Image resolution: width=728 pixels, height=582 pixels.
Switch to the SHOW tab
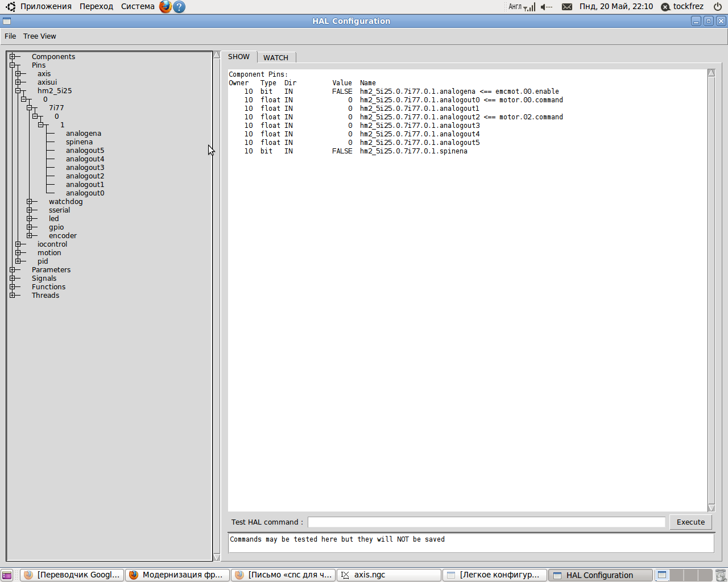(x=239, y=57)
